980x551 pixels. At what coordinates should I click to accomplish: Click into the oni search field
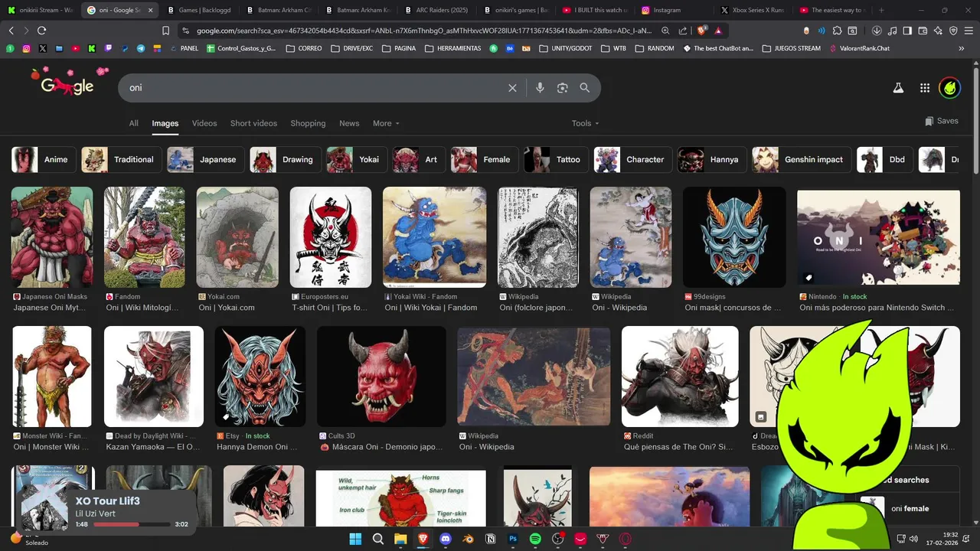click(314, 88)
